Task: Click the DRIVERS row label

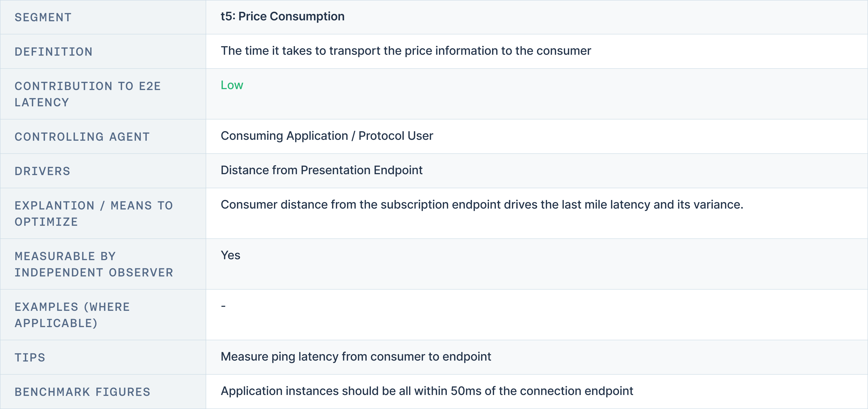Action: (x=42, y=171)
